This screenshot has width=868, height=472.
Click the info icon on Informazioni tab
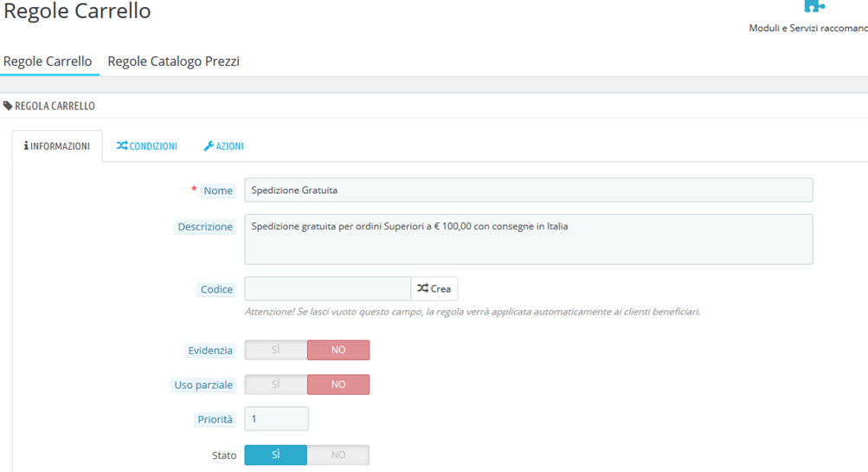point(26,145)
